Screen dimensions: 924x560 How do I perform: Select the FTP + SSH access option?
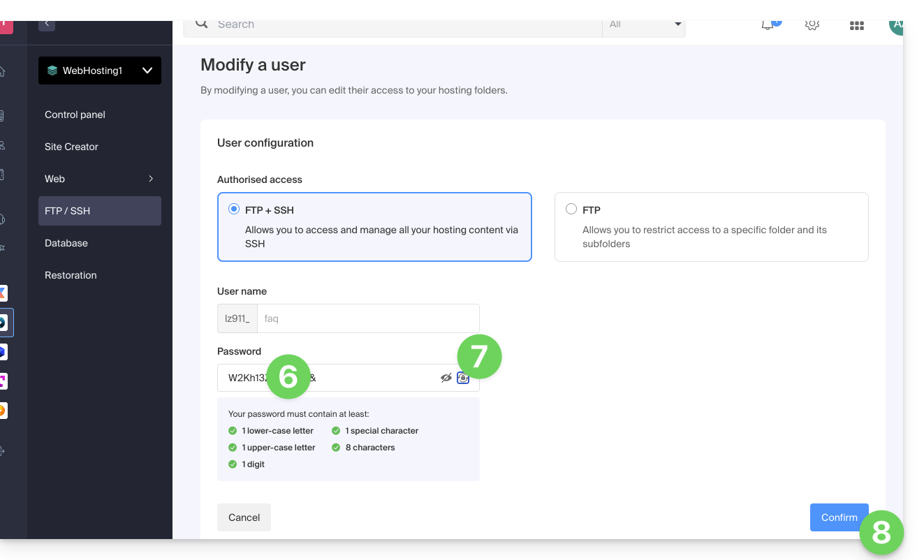pyautogui.click(x=235, y=209)
